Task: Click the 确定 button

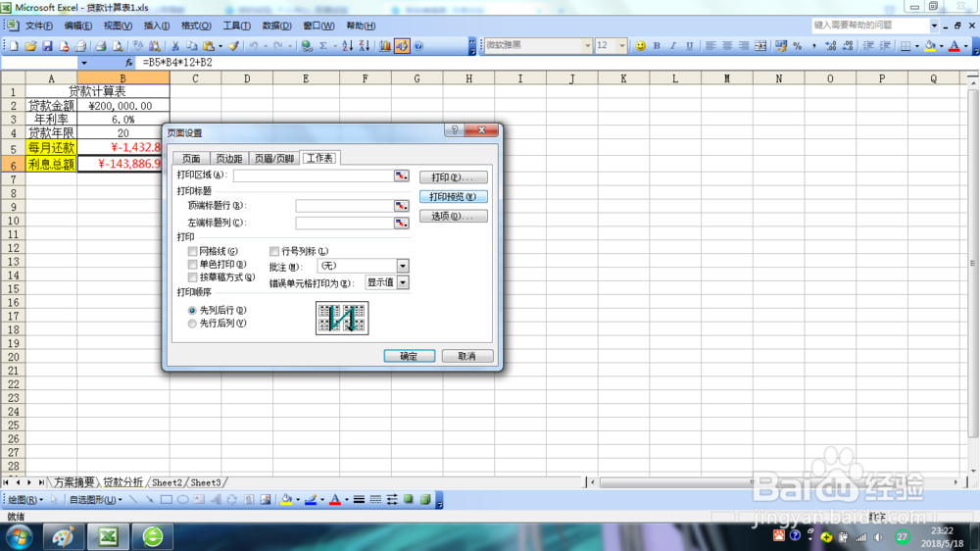Action: pyautogui.click(x=409, y=356)
